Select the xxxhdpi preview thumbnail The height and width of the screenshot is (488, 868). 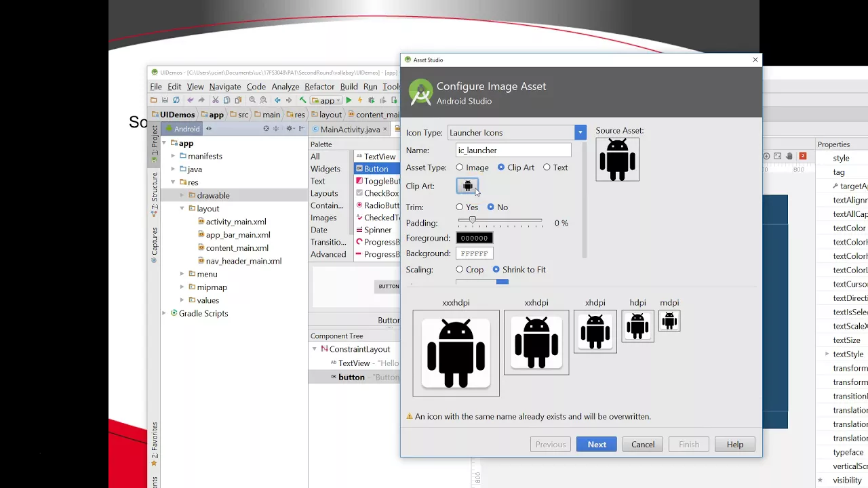tap(456, 353)
